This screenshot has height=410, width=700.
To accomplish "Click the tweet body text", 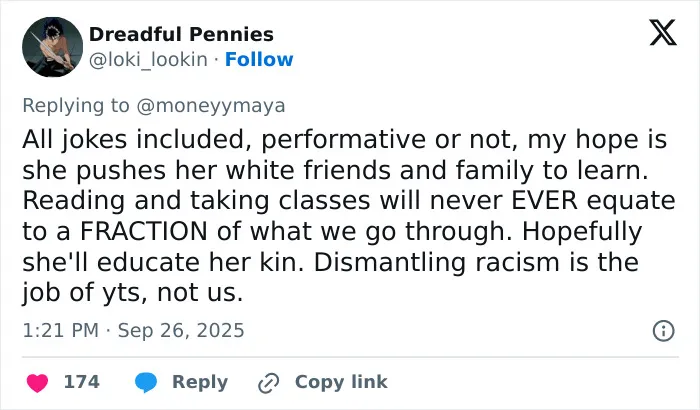I will coord(349,216).
